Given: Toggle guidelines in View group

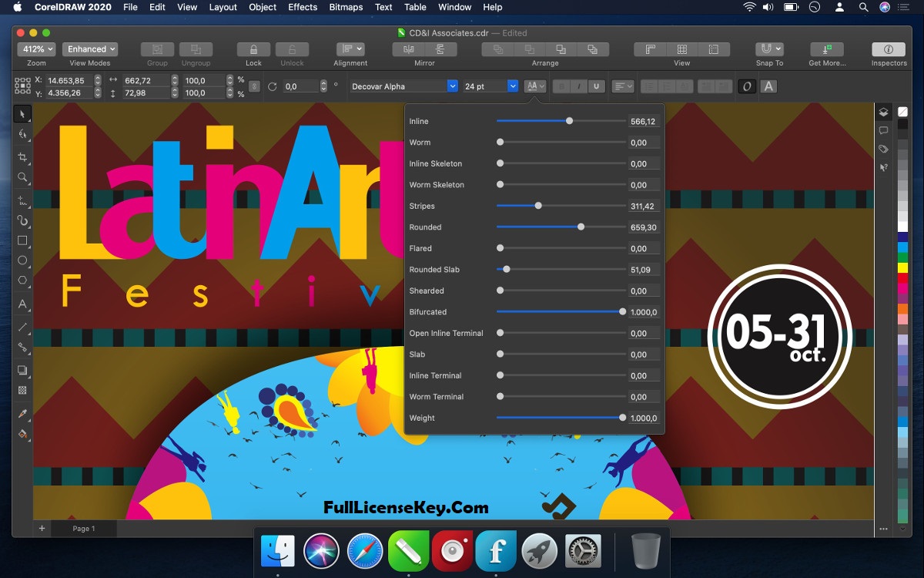Looking at the screenshot, I should tap(714, 49).
